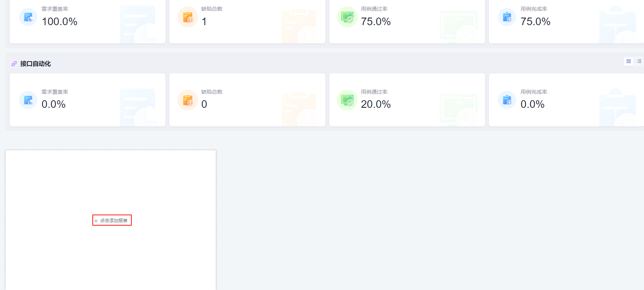Click the 用例完成率 icon beside 75.0%

(507, 17)
